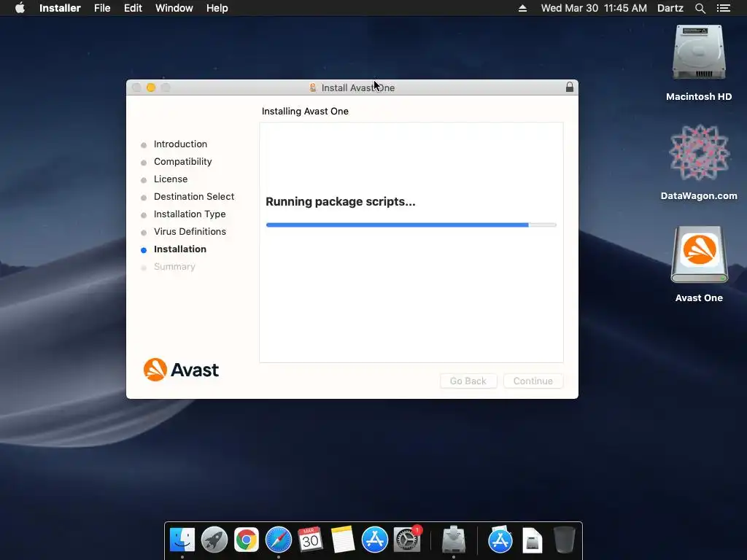
Task: Open the Trash in the Dock
Action: [x=565, y=540]
